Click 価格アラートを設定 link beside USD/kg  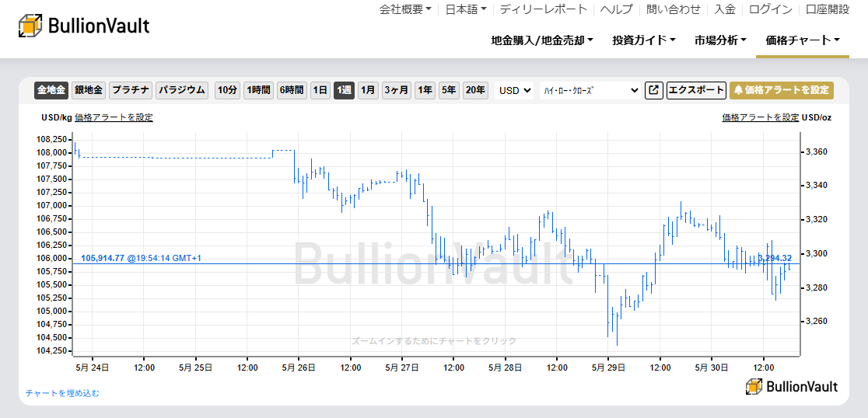pos(114,117)
